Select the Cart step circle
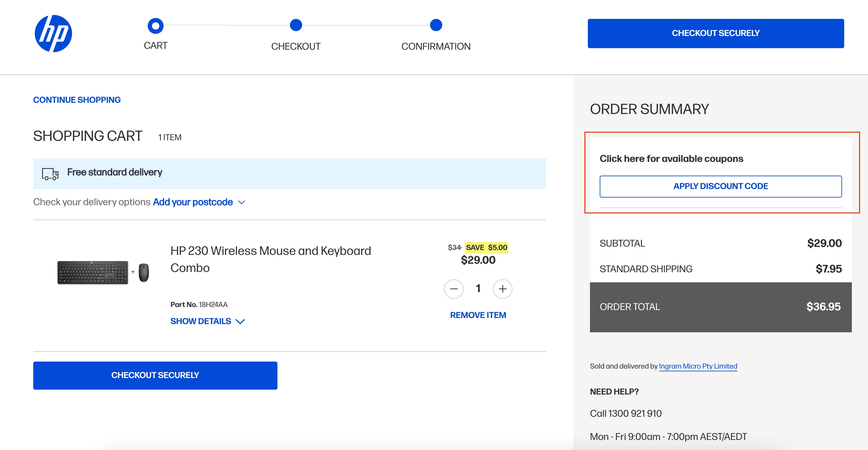Image resolution: width=868 pixels, height=450 pixels. [x=155, y=26]
